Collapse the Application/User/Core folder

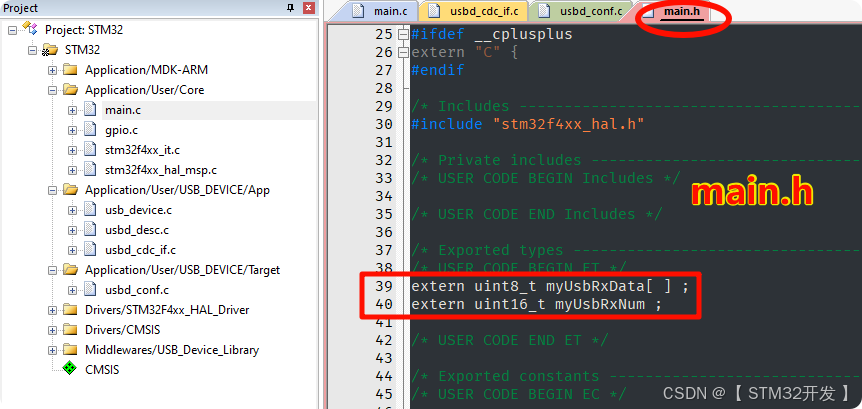(52, 90)
